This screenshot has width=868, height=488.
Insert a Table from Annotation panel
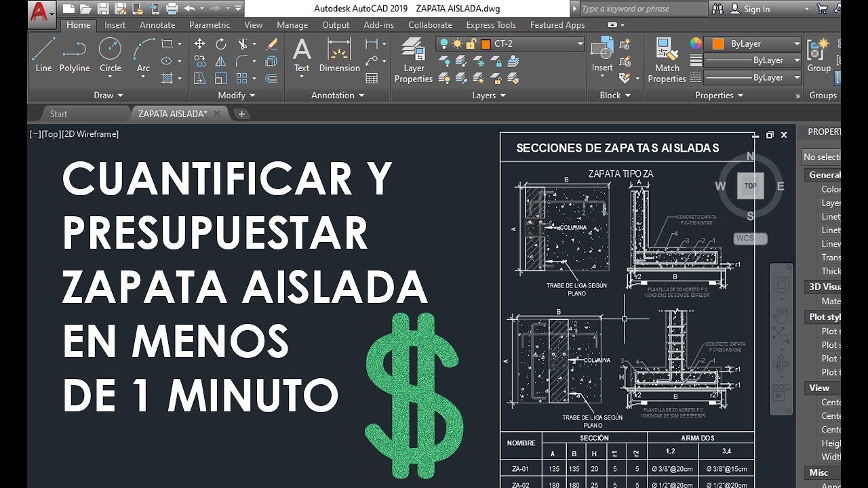point(372,78)
